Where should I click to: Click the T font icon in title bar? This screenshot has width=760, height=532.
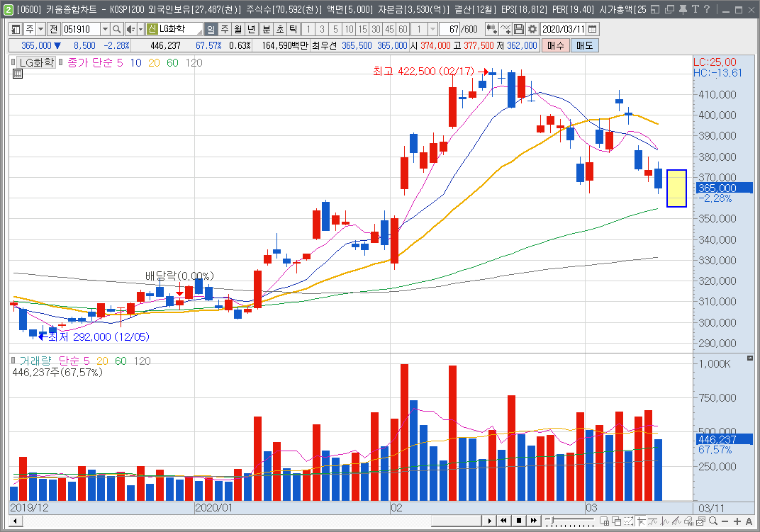(x=695, y=9)
